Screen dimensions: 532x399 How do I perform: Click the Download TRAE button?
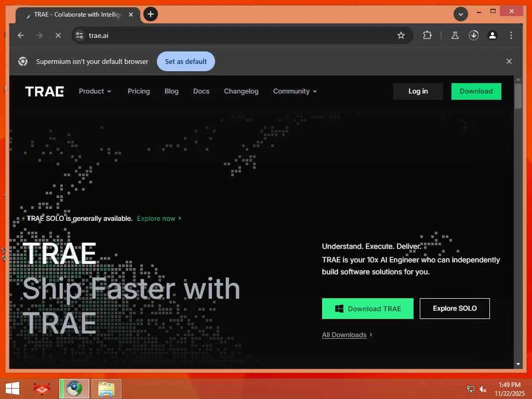click(x=367, y=309)
